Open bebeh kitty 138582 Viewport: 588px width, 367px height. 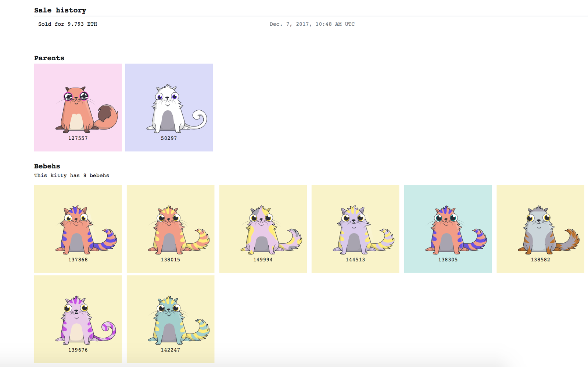coord(540,229)
